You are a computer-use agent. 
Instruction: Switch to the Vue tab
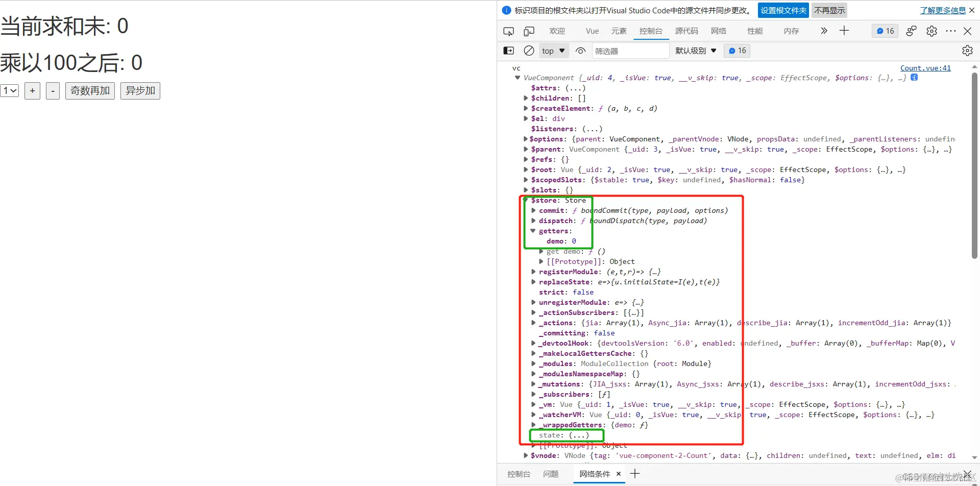592,31
